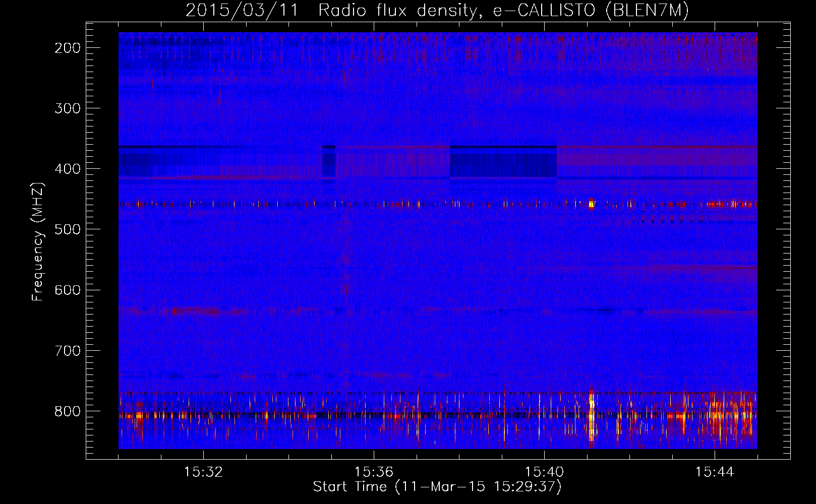Click the 300 frequency tick label
The image size is (816, 504).
coord(68,108)
